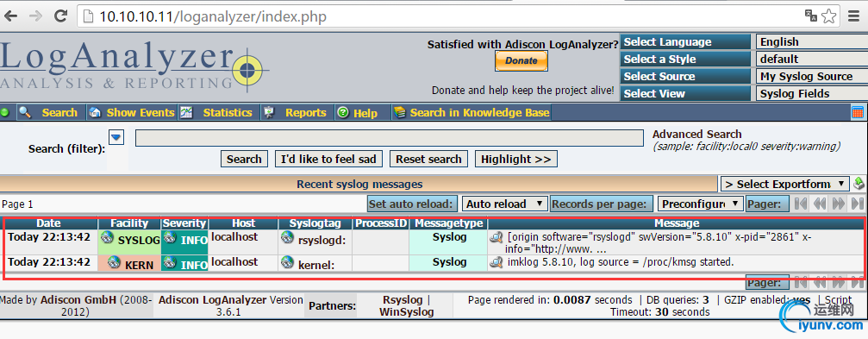Click the Severity column header
This screenshot has width=868, height=339.
point(184,223)
